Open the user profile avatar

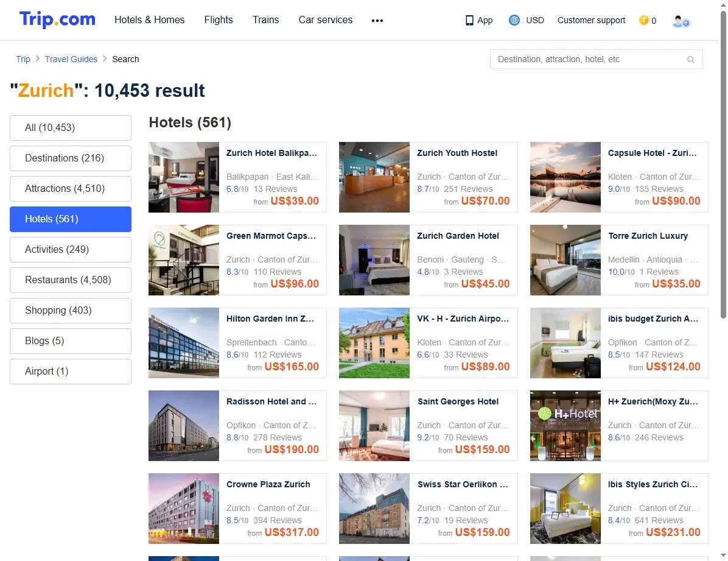(681, 21)
